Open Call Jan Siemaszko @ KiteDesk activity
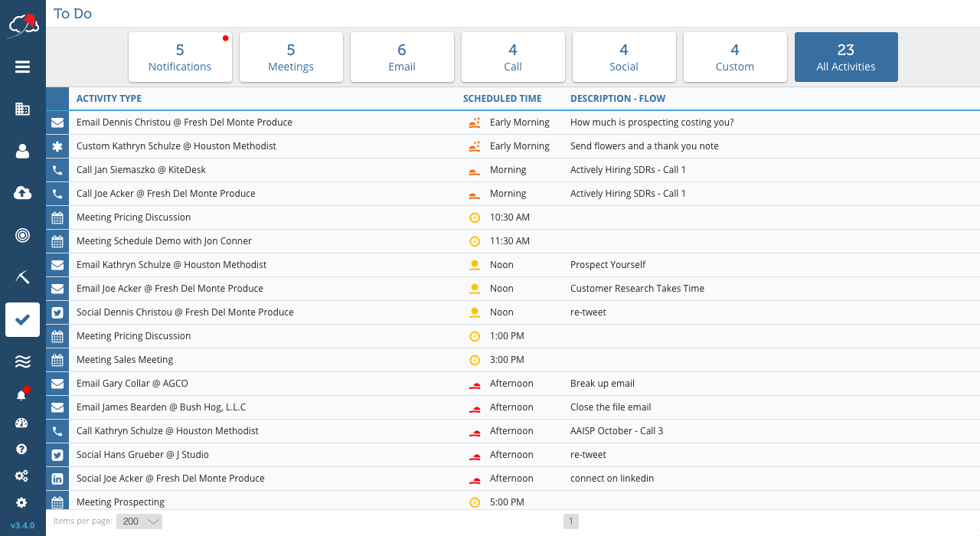This screenshot has width=980, height=536. (x=141, y=170)
